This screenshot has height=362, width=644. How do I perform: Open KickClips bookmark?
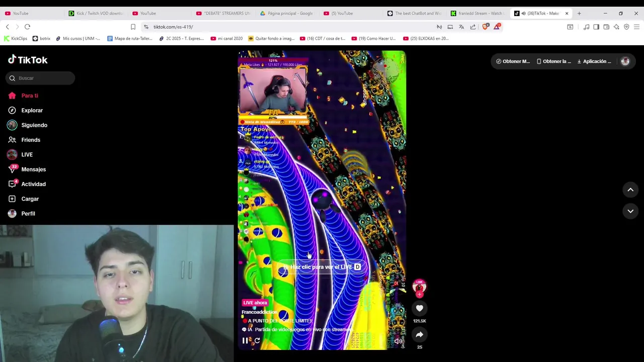point(16,38)
